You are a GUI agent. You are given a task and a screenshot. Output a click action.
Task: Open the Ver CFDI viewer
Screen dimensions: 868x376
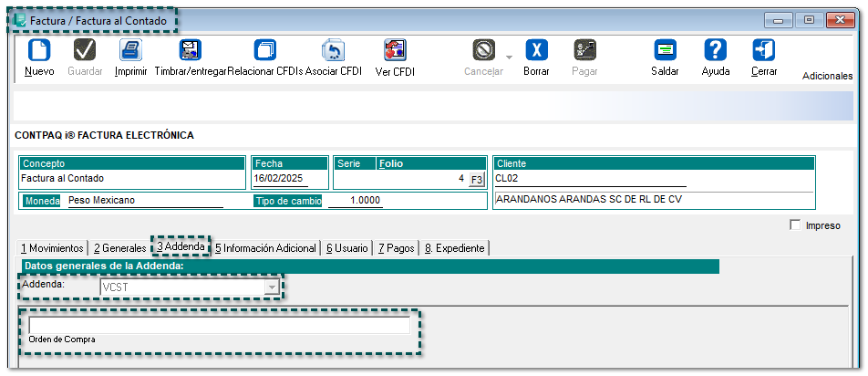pyautogui.click(x=396, y=50)
